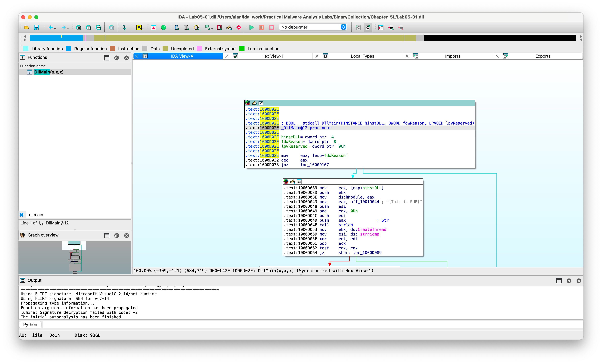
Task: Save the database with the floppy disk icon
Action: point(37,27)
